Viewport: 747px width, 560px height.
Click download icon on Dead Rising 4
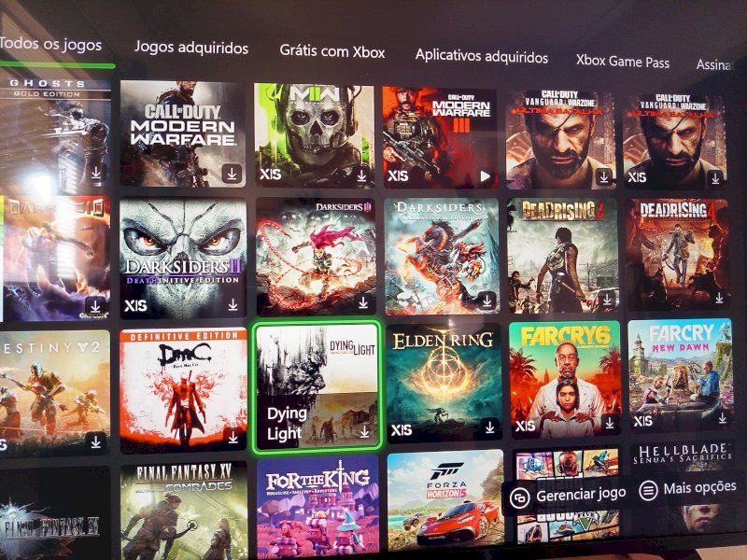[x=719, y=298]
